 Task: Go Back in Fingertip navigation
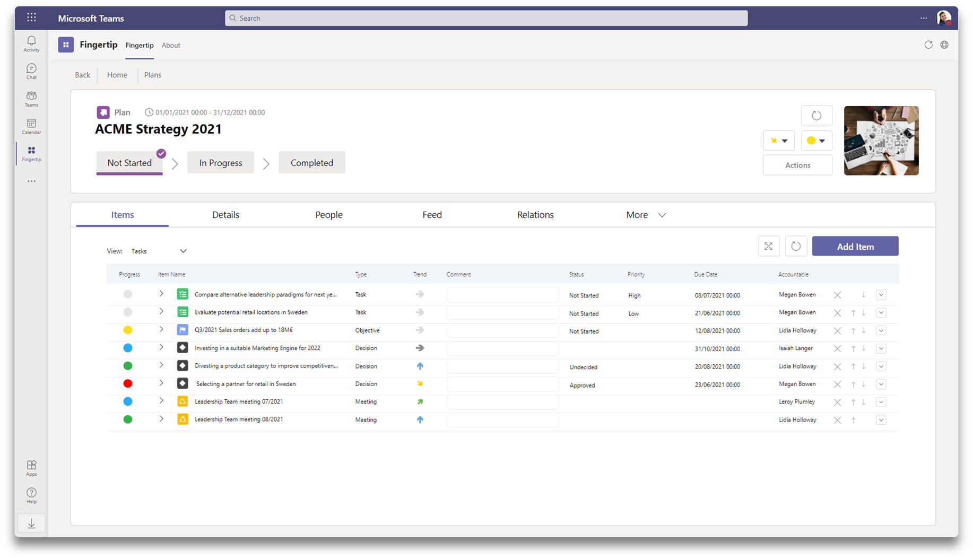82,75
